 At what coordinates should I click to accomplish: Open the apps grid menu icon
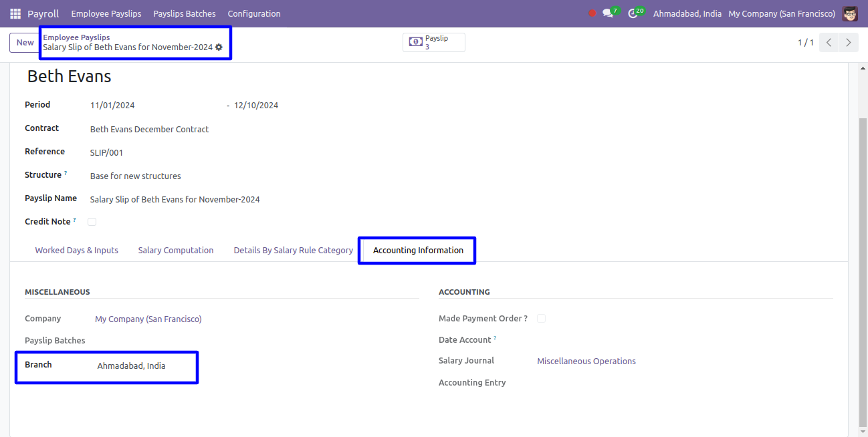tap(15, 13)
